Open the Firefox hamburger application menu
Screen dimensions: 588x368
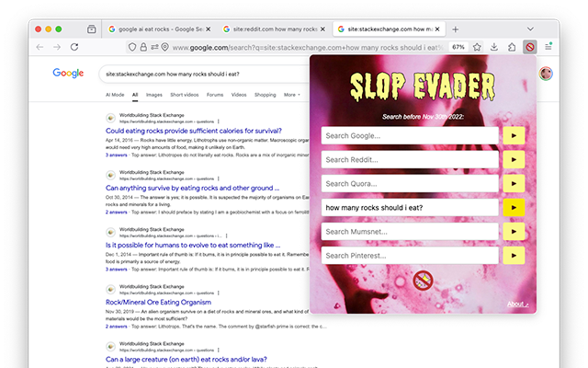[548, 47]
